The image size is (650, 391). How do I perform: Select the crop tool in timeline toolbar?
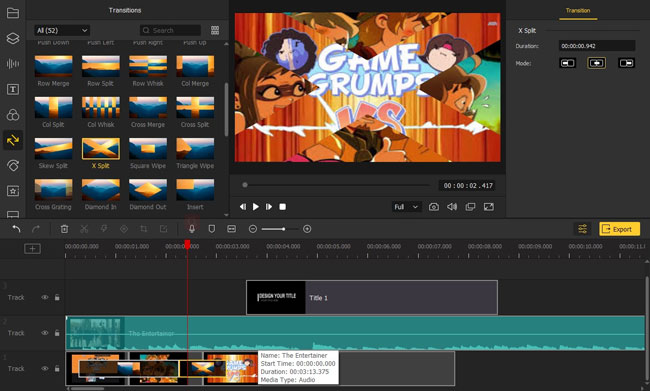144,229
